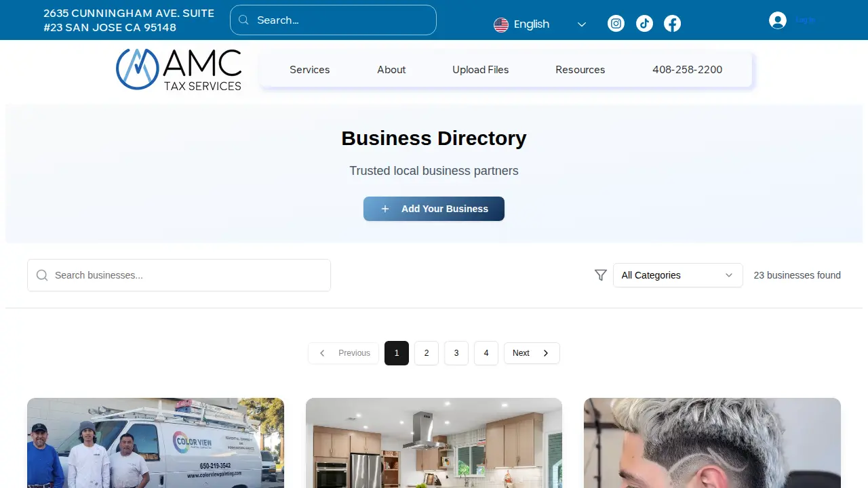Click the magnifier icon in business search

[x=42, y=275]
